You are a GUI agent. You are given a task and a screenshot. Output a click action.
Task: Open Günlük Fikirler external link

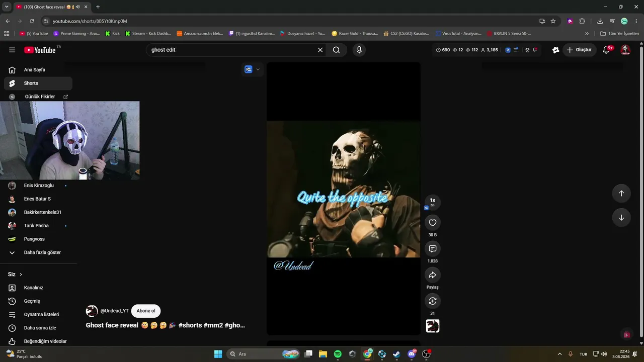[x=38, y=97]
